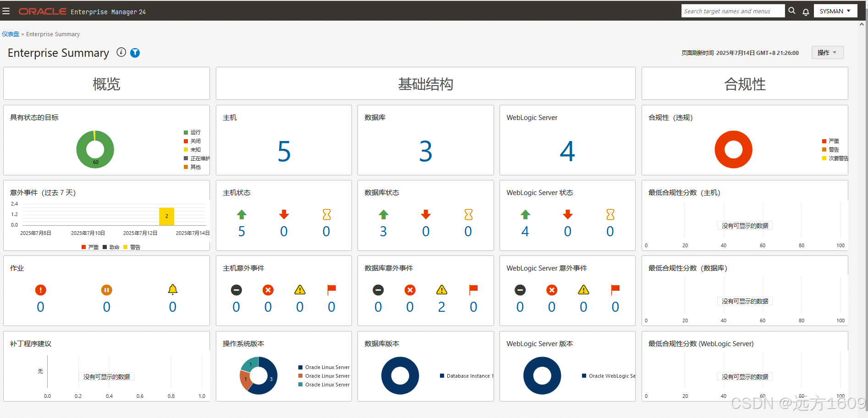Viewport: 868px width, 418px height.
Task: Open the 操作 actions dropdown
Action: pos(827,53)
